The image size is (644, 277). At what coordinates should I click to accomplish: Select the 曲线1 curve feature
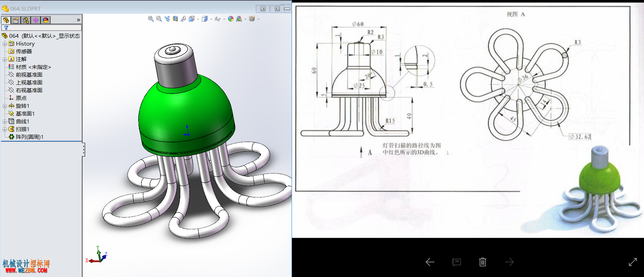coord(22,122)
